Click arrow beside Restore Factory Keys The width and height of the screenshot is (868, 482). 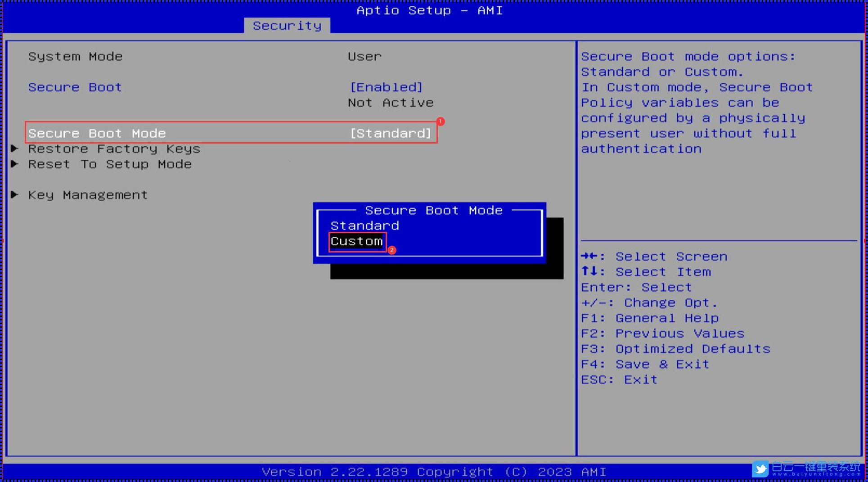pos(14,149)
